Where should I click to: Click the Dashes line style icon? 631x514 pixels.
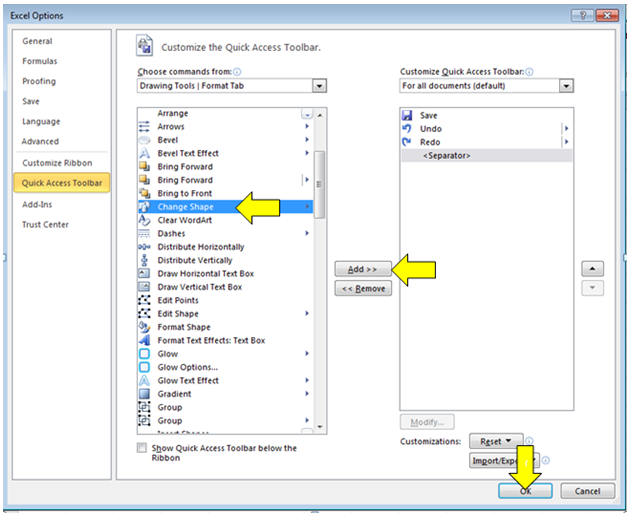click(144, 233)
